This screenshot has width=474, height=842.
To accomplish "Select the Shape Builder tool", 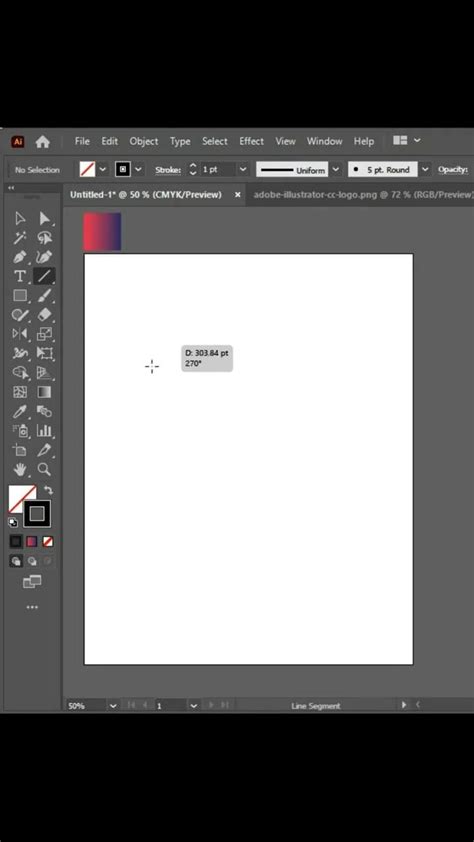I will pyautogui.click(x=20, y=373).
